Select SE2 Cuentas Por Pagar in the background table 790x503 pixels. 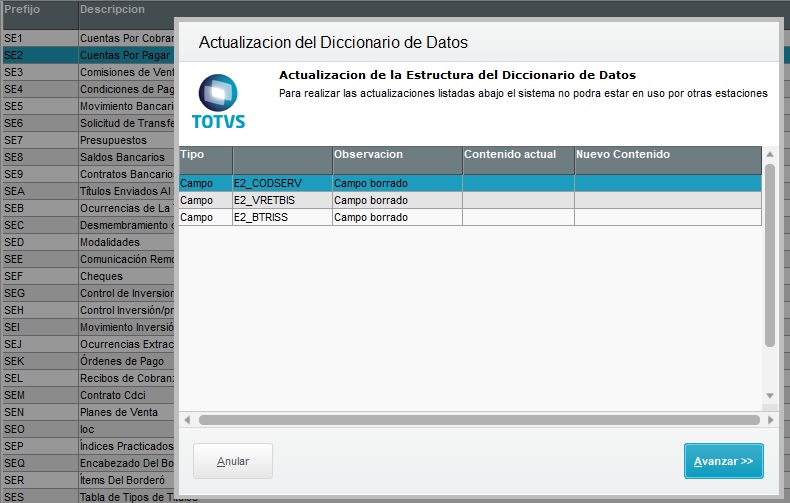click(x=88, y=55)
